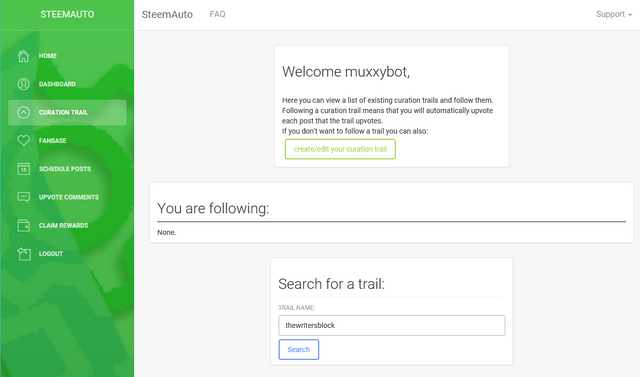Screen dimensions: 640x377
Task: Open the Fanbase section
Action: (67, 140)
